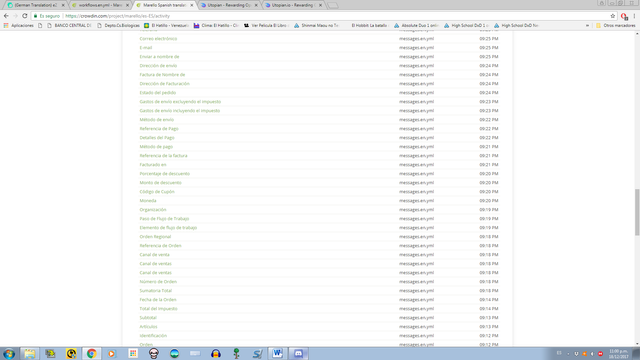Open the 'Moneda' translation entry

tap(148, 200)
